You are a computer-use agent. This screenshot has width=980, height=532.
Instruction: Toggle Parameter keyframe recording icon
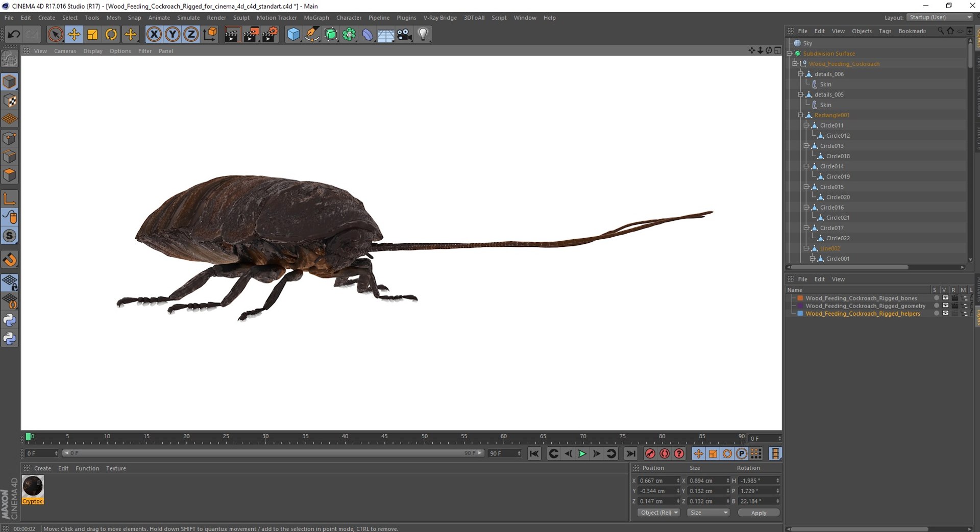742,453
